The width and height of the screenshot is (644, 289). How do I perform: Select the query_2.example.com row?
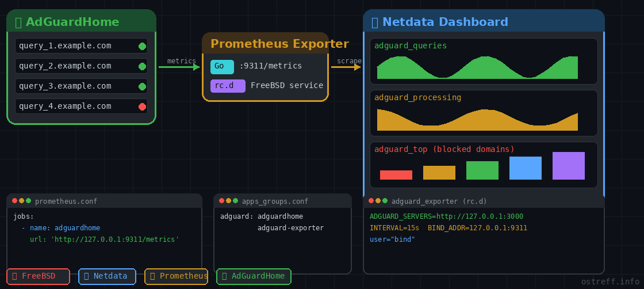pyautogui.click(x=81, y=66)
